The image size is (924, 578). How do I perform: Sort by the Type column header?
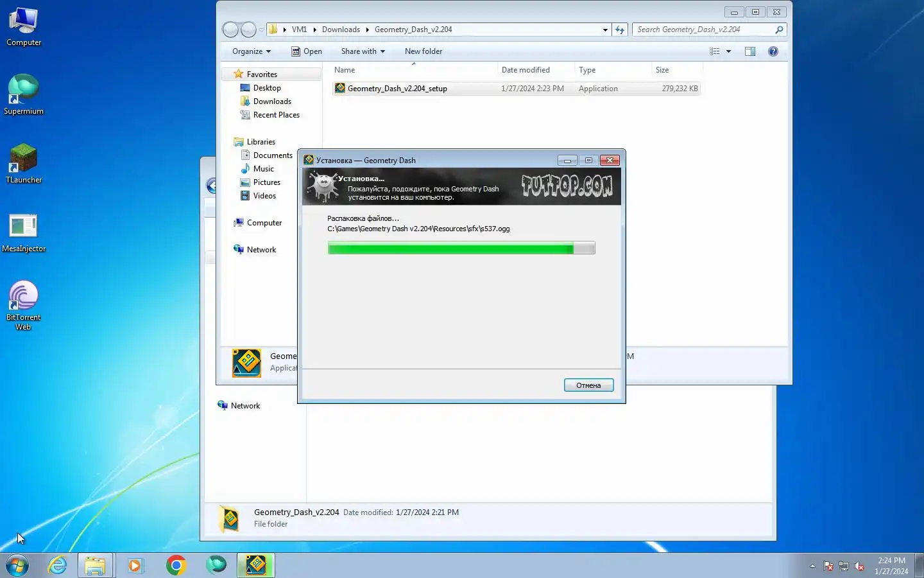[x=613, y=70]
